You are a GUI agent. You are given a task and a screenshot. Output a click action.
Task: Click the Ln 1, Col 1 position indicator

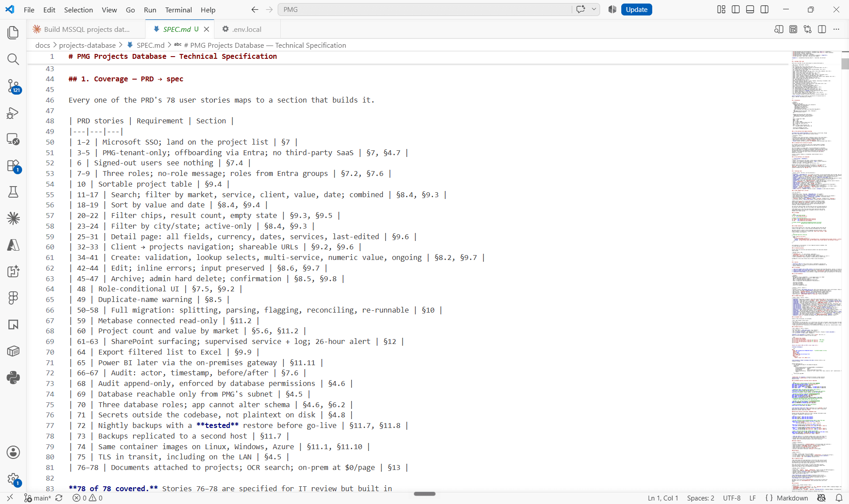(663, 498)
